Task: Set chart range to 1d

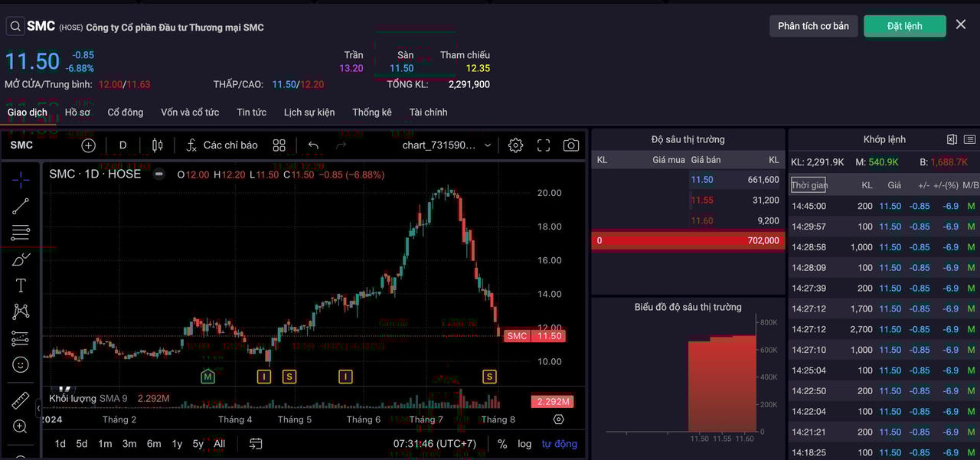Action: tap(60, 444)
